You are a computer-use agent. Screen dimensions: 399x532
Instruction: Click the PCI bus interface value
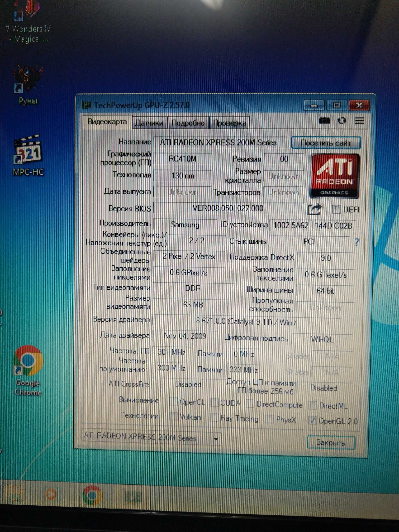pyautogui.click(x=309, y=242)
